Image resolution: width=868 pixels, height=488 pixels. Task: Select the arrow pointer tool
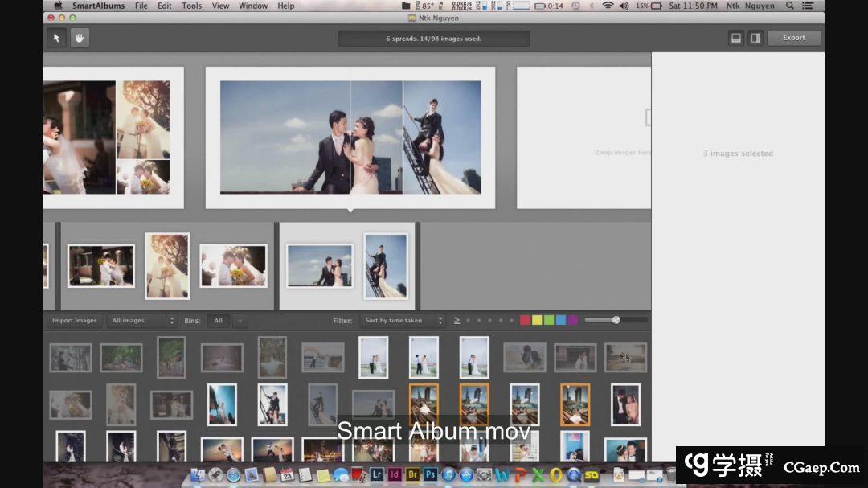(x=56, y=38)
